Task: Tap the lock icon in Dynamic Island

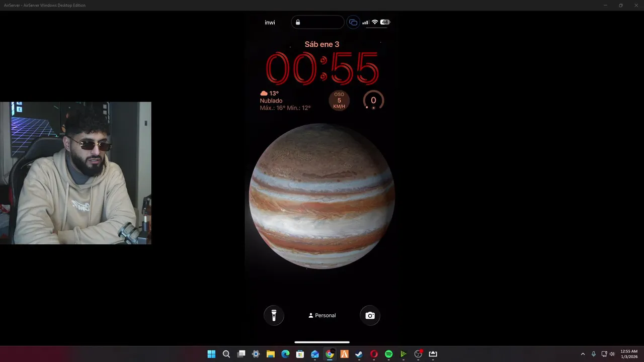Action: 298,22
